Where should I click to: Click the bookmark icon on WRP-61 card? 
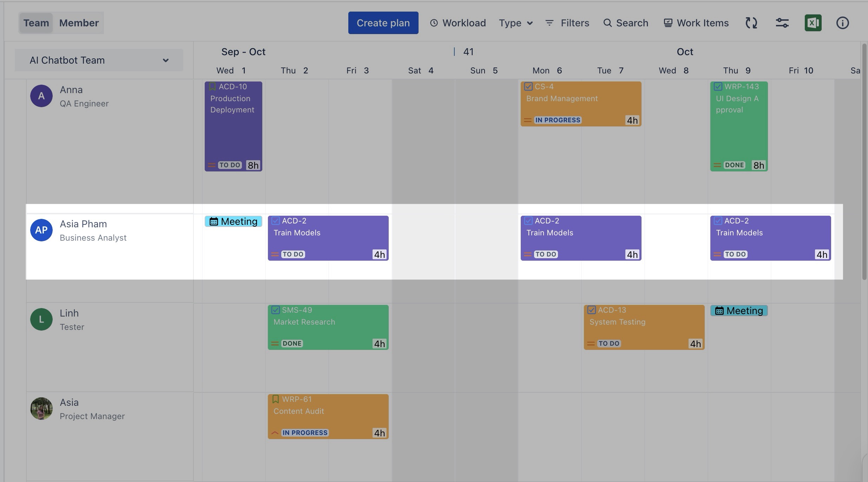click(x=275, y=399)
